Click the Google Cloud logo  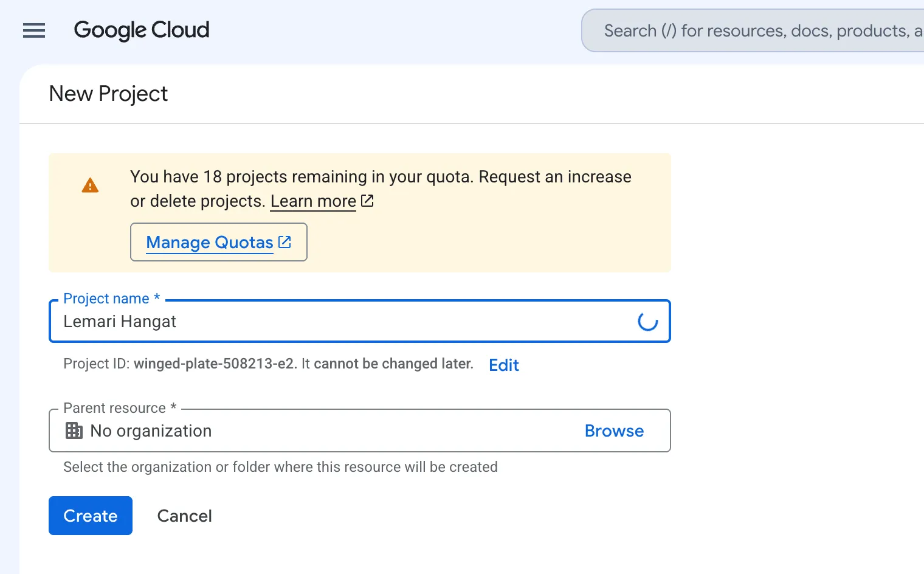click(x=142, y=30)
